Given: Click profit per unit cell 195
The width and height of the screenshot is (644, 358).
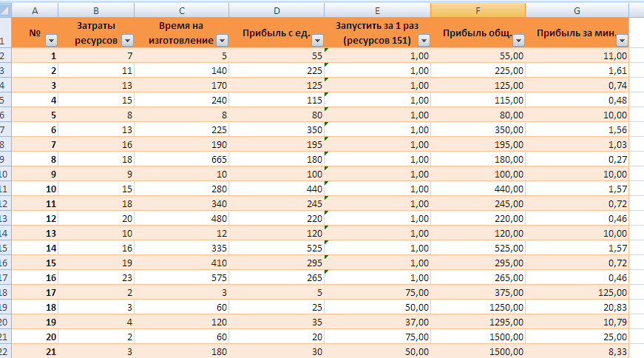Looking at the screenshot, I should pos(277,144).
